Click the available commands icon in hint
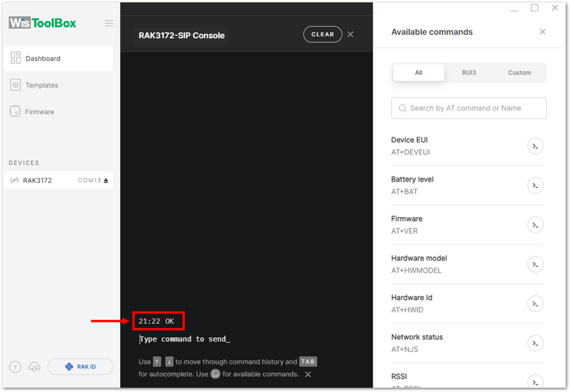Viewport: 570px width, 392px height. [216, 374]
